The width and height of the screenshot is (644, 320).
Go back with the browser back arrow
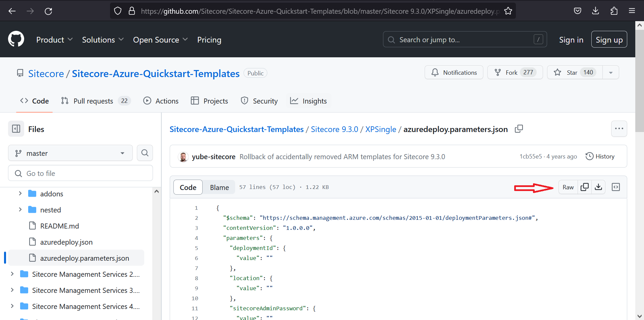pyautogui.click(x=12, y=11)
